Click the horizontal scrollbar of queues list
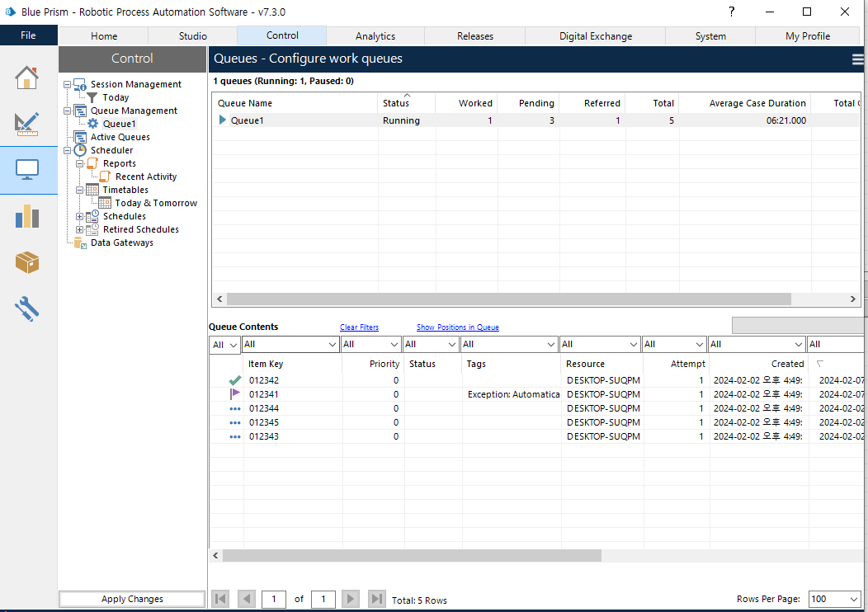The height and width of the screenshot is (612, 868). click(x=509, y=299)
